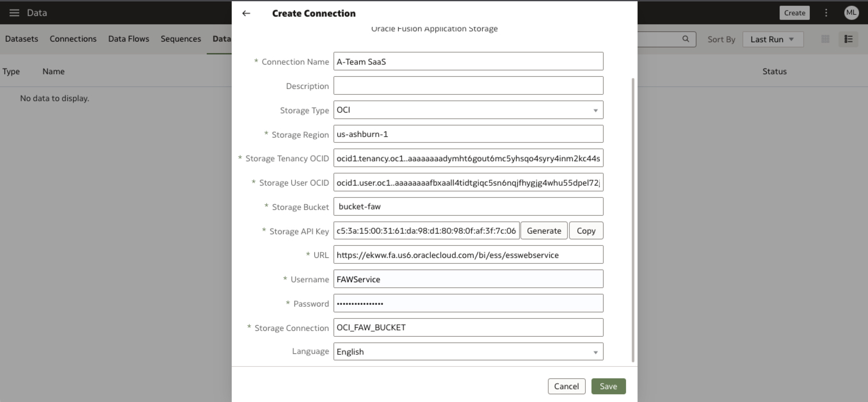Click the dialog's vertical scrollbar
868x402 pixels.
click(x=633, y=219)
